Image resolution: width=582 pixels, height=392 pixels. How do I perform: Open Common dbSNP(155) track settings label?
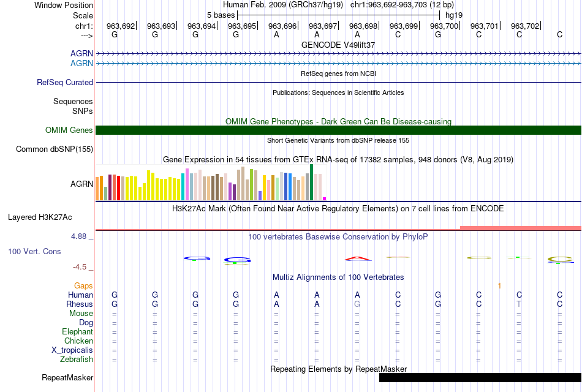click(x=55, y=149)
